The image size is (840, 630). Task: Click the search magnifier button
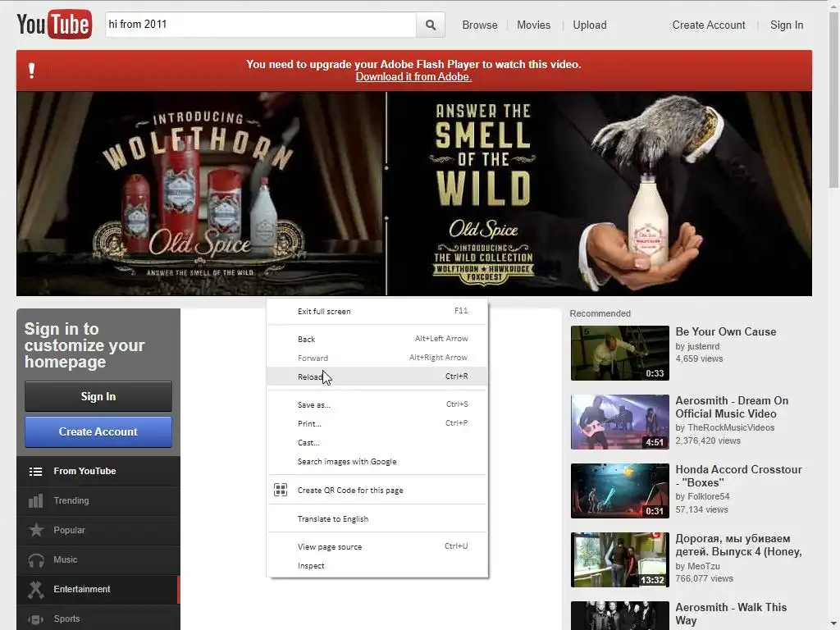coord(430,25)
